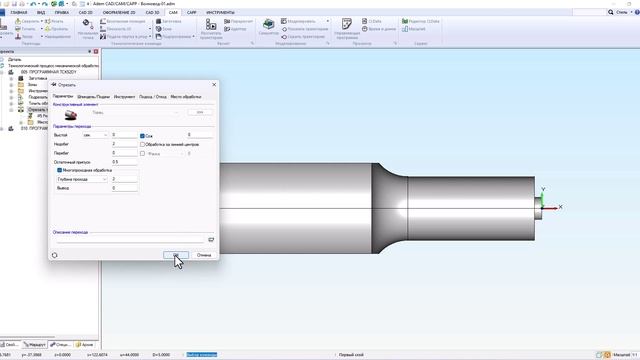
Task: Toggle the Ось checkbox
Action: coord(142,136)
